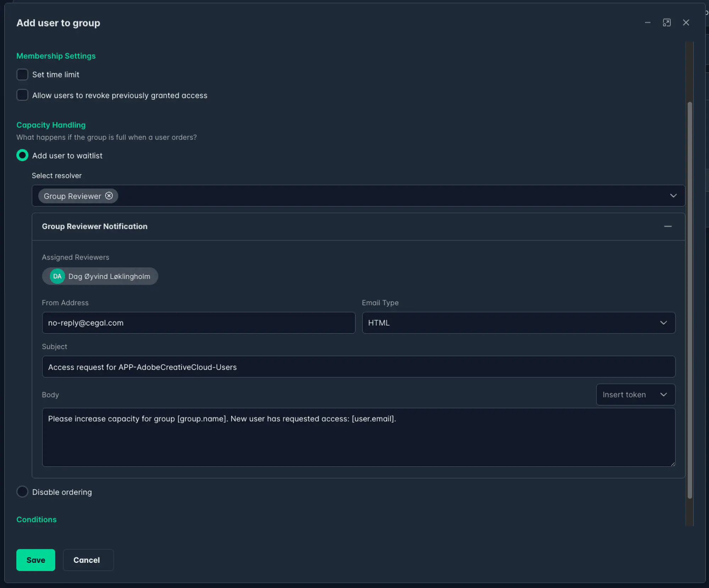Cancel the Add user to group dialog
The width and height of the screenshot is (709, 588).
coord(88,560)
